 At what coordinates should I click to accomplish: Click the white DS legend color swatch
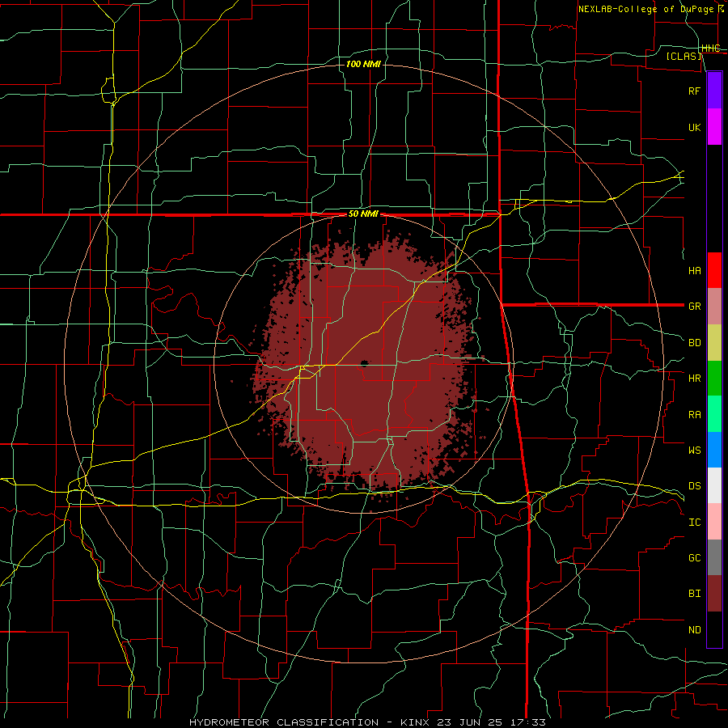[x=714, y=485]
